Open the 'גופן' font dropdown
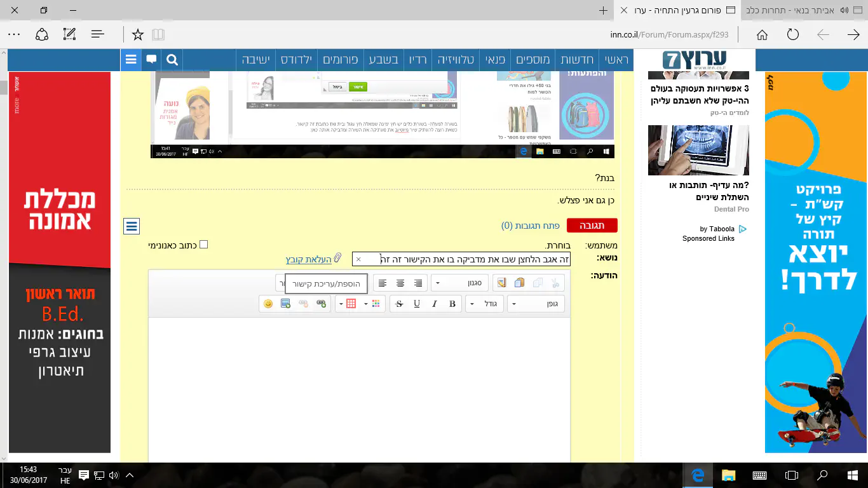Viewport: 868px width, 488px height. coord(536,304)
